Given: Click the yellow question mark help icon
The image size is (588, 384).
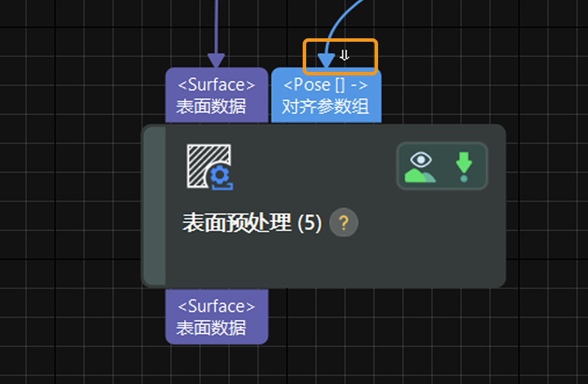Looking at the screenshot, I should pos(343,223).
